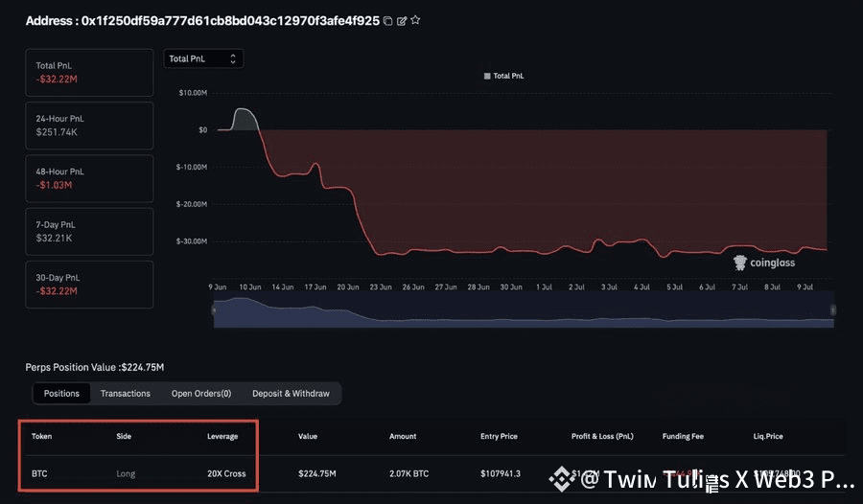Click the 23 Jun axis label
The image size is (863, 504).
(x=381, y=287)
